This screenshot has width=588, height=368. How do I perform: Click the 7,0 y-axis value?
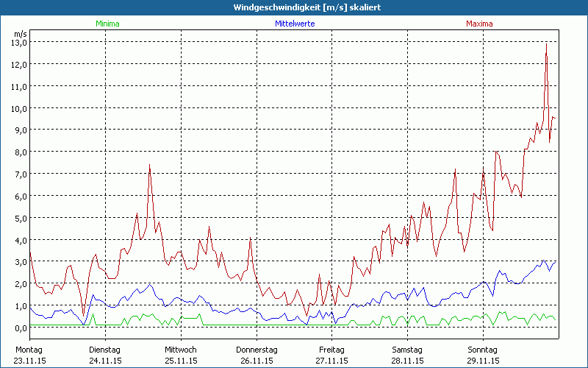(x=19, y=174)
